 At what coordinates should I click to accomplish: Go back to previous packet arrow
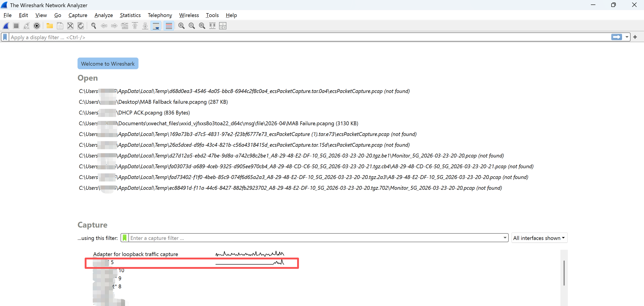(x=104, y=26)
